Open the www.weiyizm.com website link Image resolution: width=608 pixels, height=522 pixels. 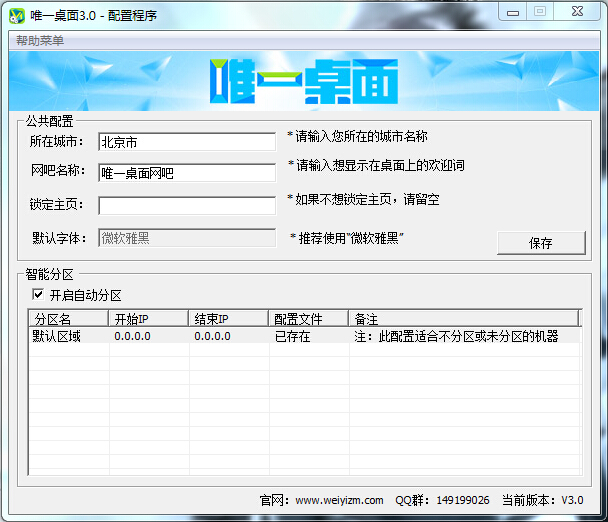(339, 500)
